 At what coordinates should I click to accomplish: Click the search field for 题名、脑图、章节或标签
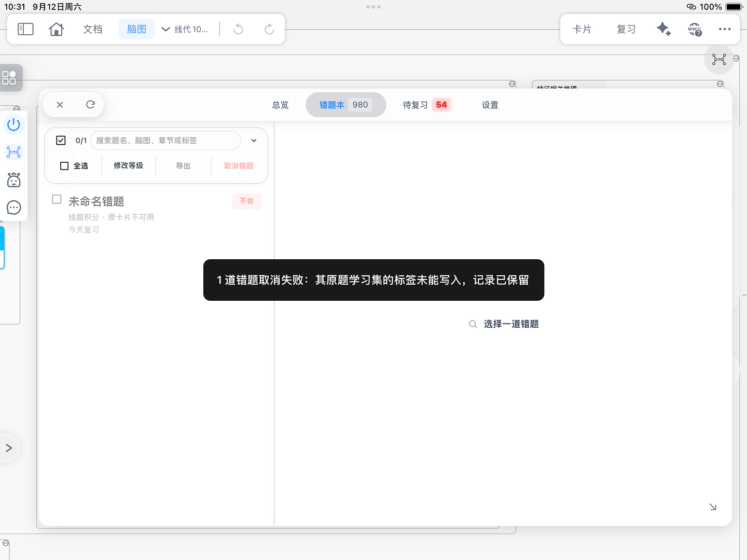coord(165,141)
